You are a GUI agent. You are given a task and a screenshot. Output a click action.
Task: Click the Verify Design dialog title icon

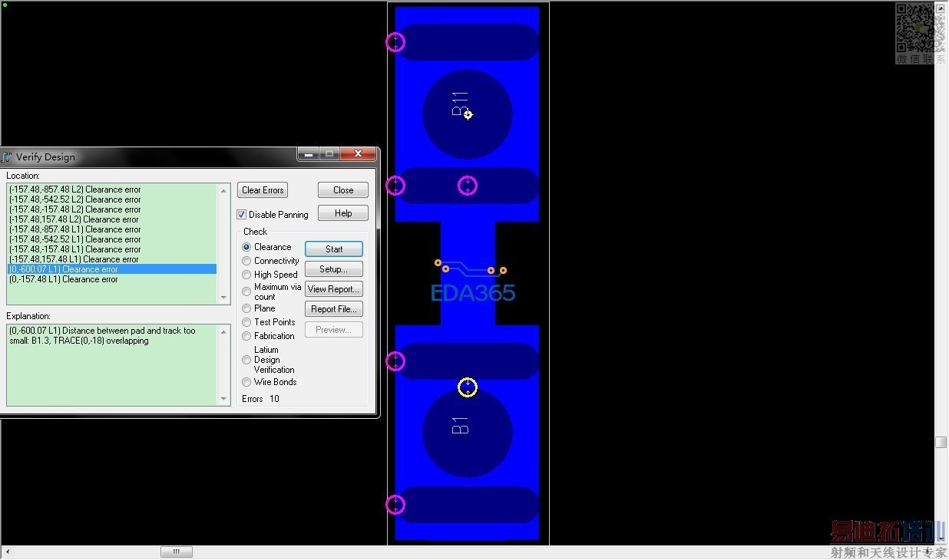tap(7, 157)
